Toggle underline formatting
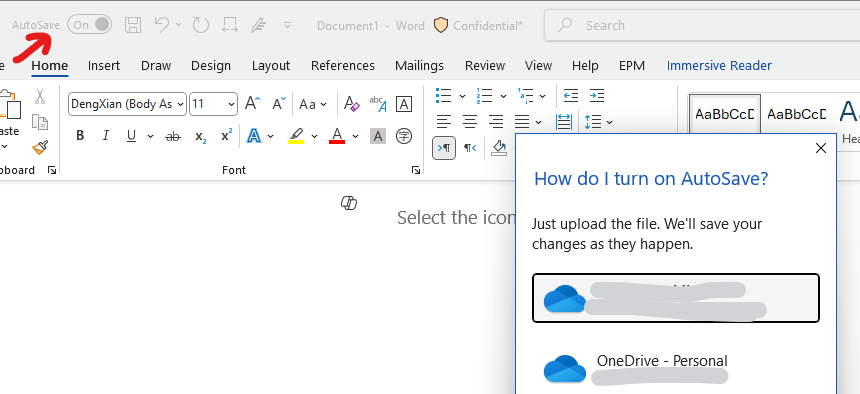The height and width of the screenshot is (394, 860). point(131,136)
